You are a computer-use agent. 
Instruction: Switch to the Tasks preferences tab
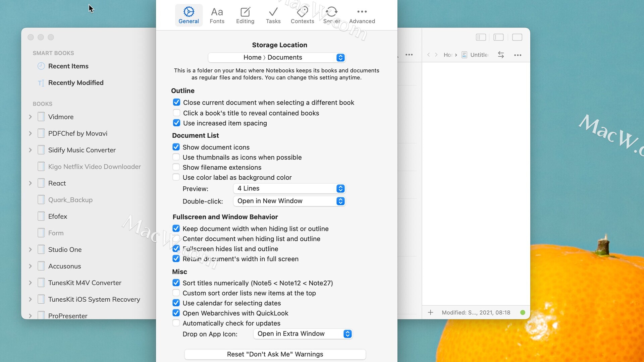(273, 15)
